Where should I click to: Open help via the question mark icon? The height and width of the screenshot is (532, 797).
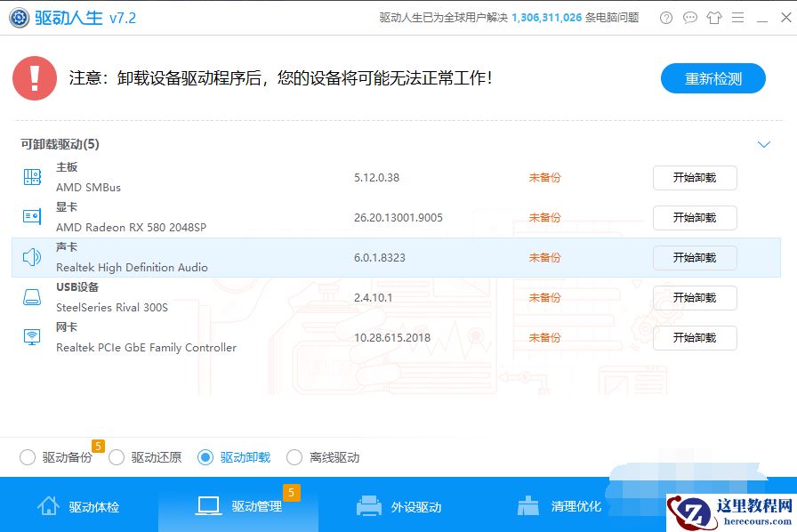[x=665, y=17]
